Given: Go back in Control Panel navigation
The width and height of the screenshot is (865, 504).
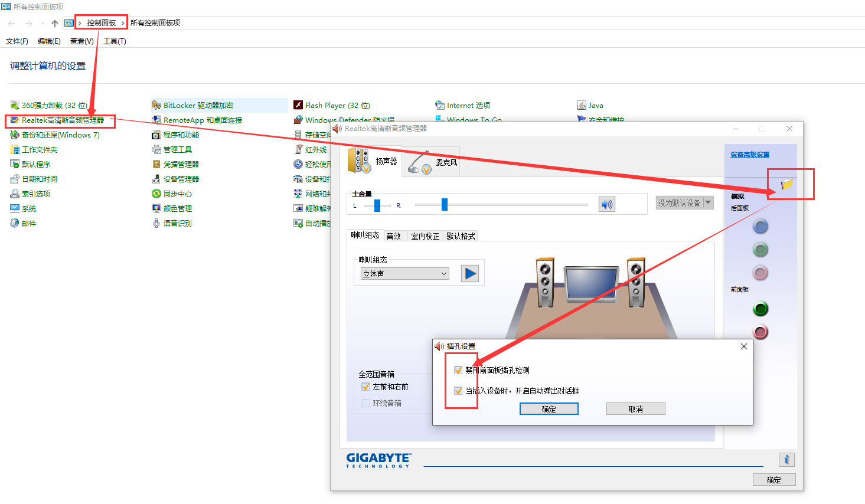Looking at the screenshot, I should (12, 24).
